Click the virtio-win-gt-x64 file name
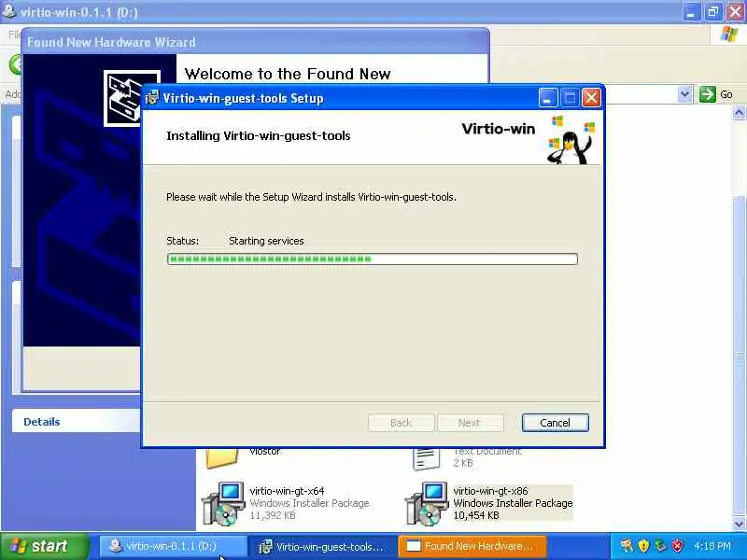Viewport: 747px width, 560px height. coord(288,491)
